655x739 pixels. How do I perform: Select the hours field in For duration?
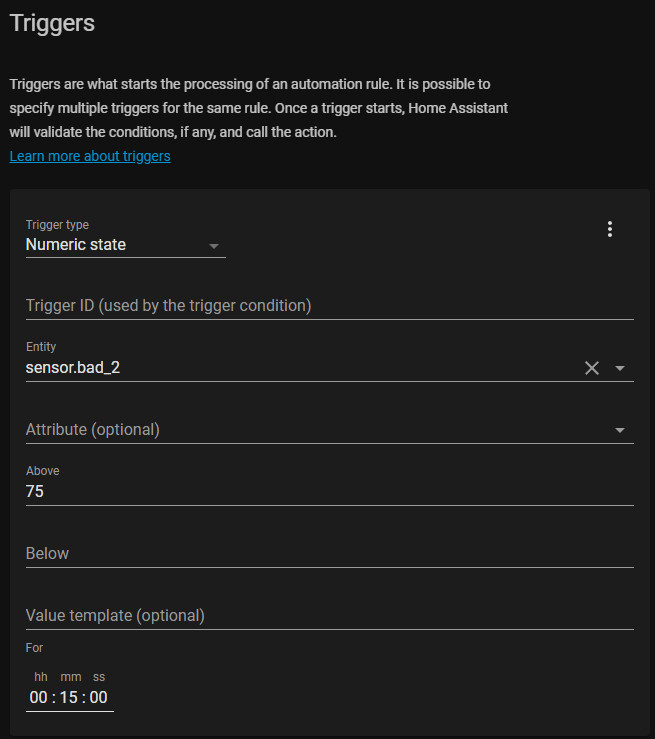[x=39, y=698]
